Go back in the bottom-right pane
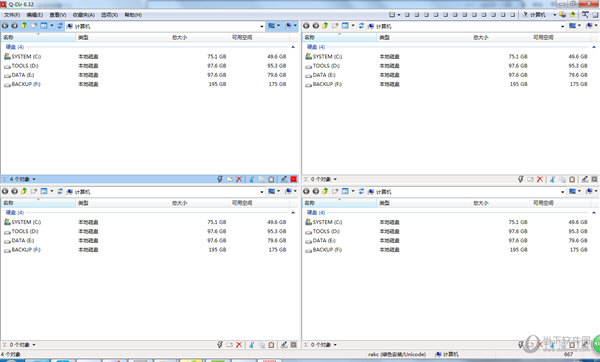This screenshot has width=600, height=362. click(306, 191)
